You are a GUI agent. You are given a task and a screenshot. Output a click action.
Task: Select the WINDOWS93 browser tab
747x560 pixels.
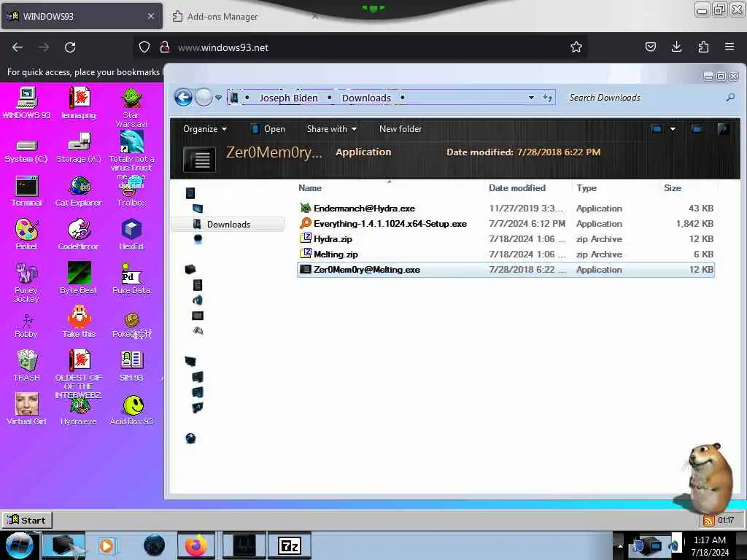click(x=81, y=16)
